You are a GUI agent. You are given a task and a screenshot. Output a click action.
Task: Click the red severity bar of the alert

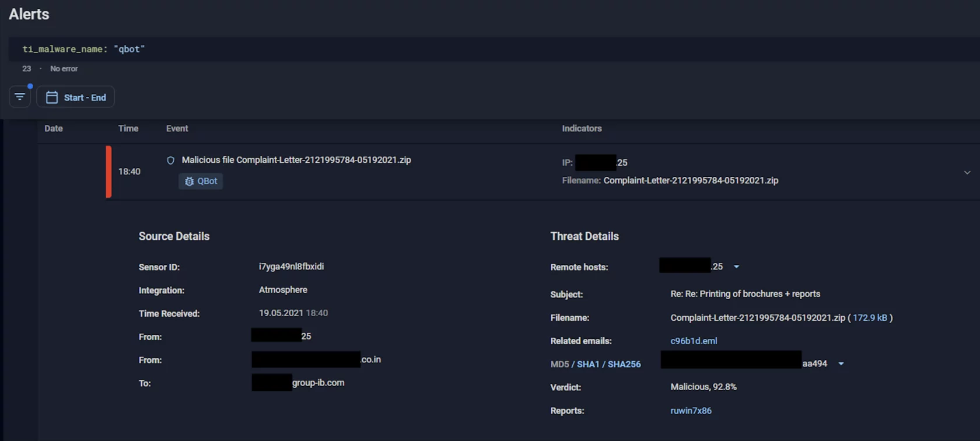108,171
